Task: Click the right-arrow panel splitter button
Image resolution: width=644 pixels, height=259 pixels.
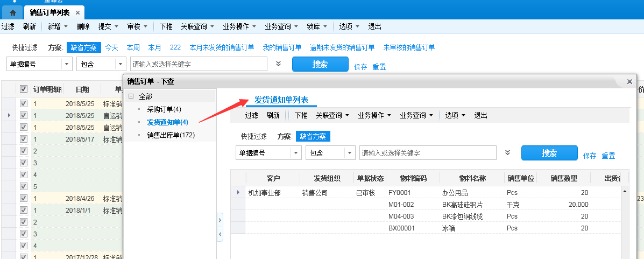Action: (220, 220)
